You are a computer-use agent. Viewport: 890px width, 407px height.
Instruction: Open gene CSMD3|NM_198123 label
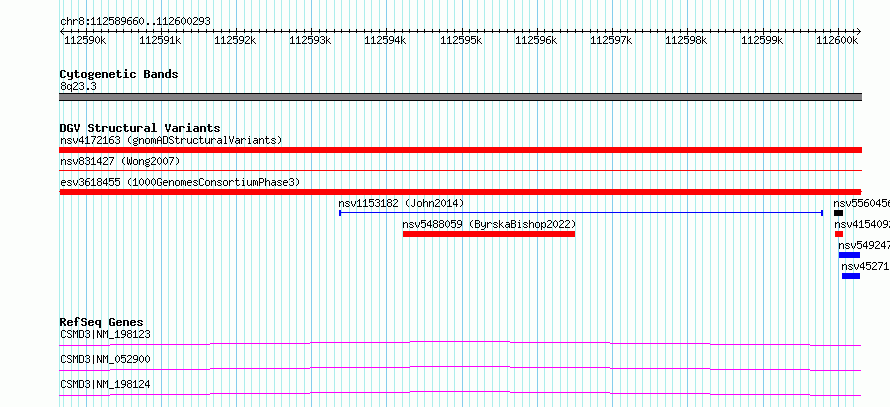tap(106, 334)
